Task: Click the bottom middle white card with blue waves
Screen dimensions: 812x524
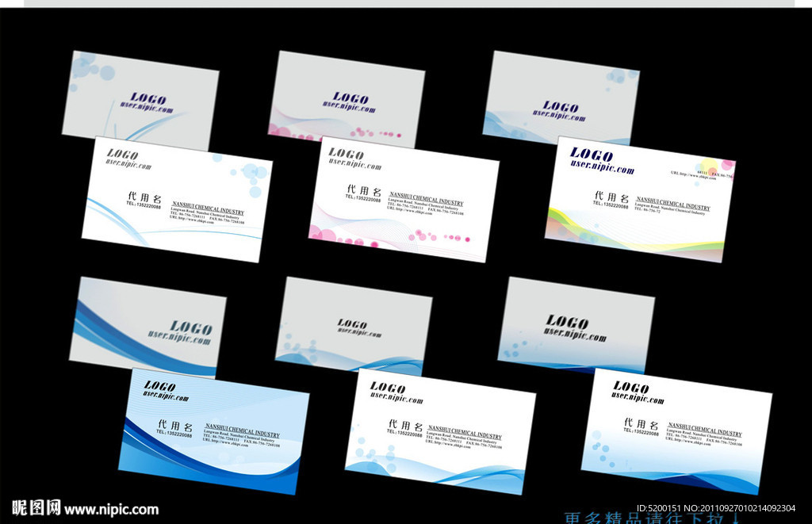Action: pyautogui.click(x=441, y=431)
